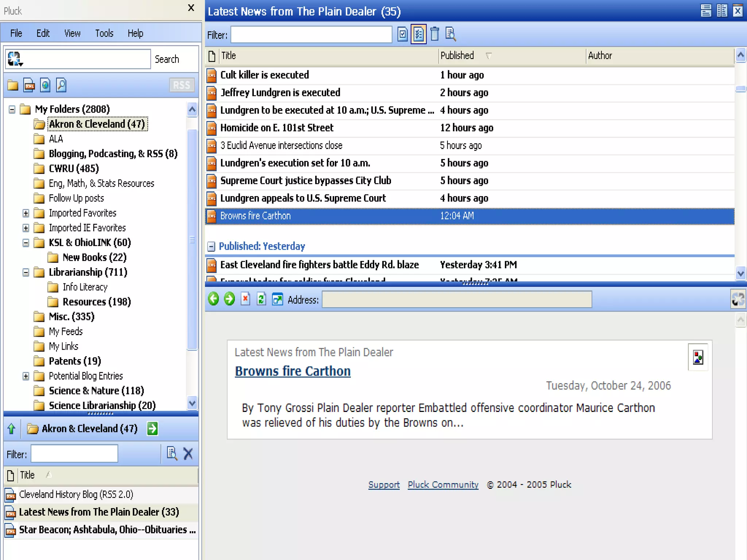Click the trash can delete icon

click(434, 34)
